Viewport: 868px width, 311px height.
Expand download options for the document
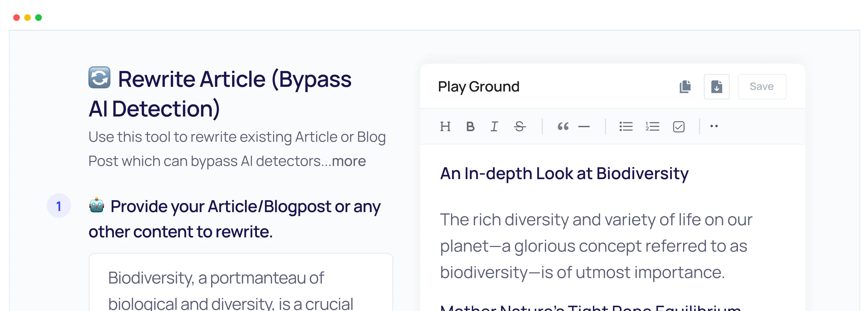point(717,87)
